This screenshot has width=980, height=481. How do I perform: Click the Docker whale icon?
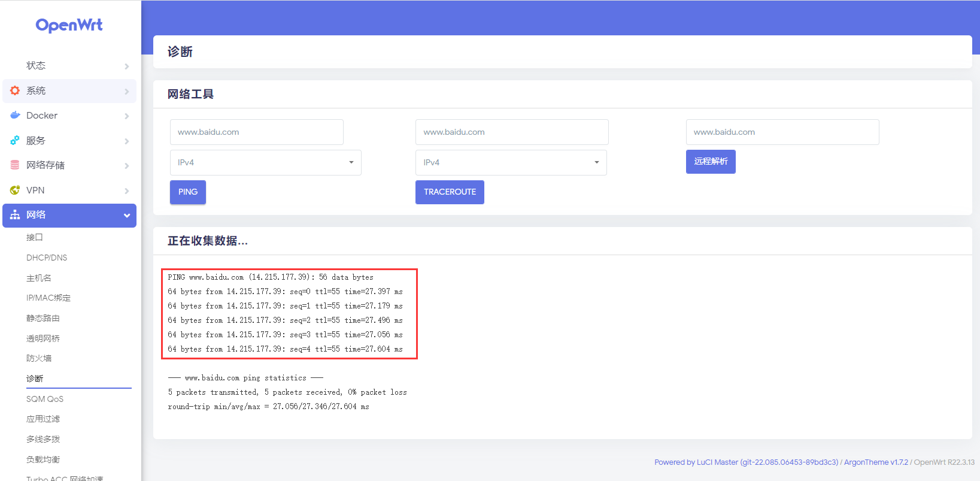[x=15, y=115]
